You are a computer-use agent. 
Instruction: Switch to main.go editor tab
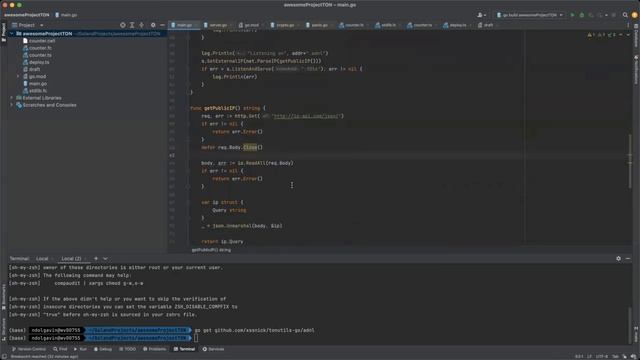point(184,25)
